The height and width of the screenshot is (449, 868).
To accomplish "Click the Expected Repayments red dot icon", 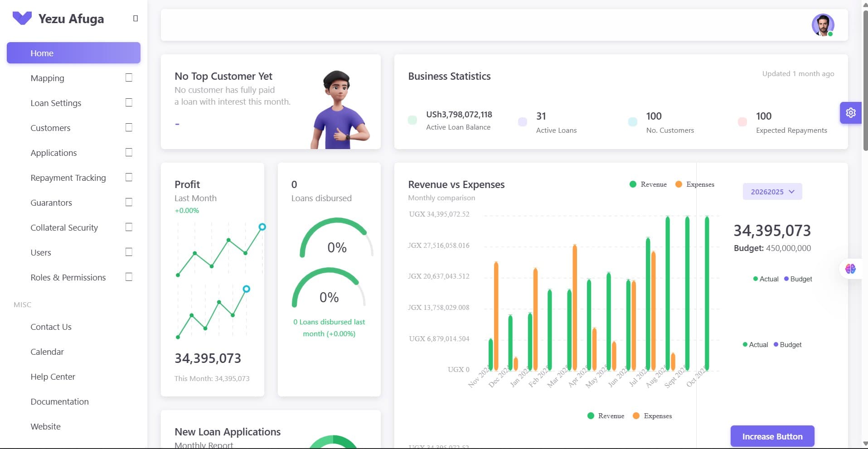I will pyautogui.click(x=742, y=122).
